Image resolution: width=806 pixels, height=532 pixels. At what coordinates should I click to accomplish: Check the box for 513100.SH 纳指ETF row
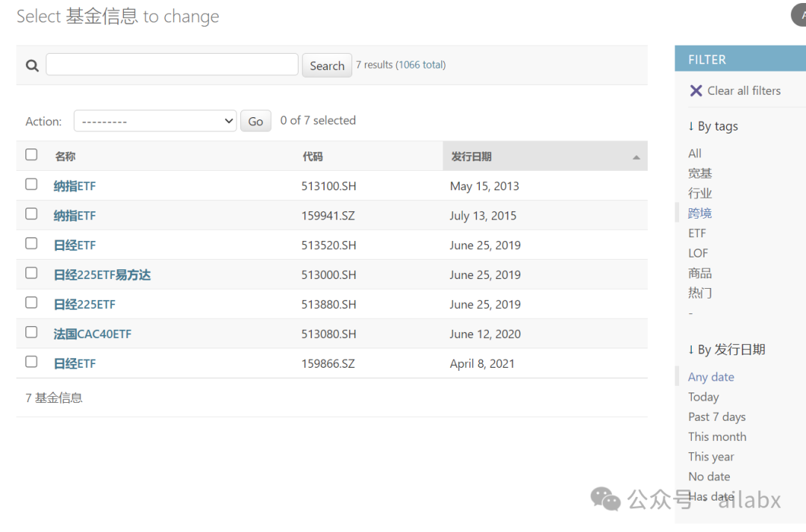(31, 184)
